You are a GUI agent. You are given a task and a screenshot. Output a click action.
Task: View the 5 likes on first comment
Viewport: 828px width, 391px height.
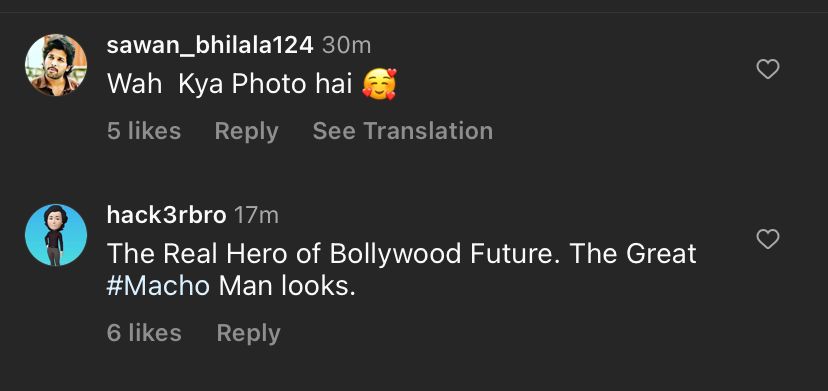click(x=144, y=131)
